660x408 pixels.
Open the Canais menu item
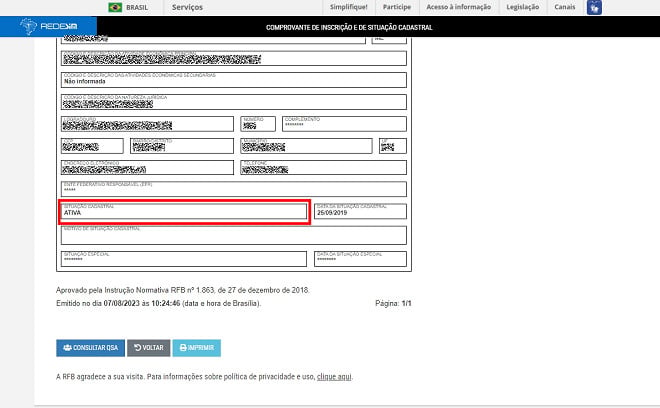click(564, 7)
